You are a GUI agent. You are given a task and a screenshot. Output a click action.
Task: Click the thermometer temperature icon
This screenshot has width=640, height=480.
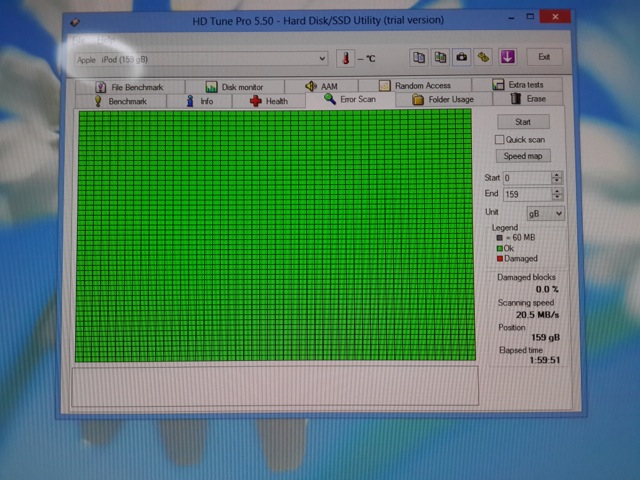345,59
